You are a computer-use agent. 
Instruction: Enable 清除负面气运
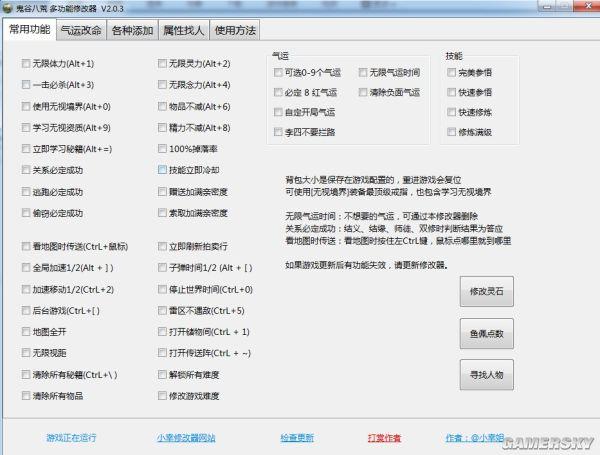[x=363, y=92]
